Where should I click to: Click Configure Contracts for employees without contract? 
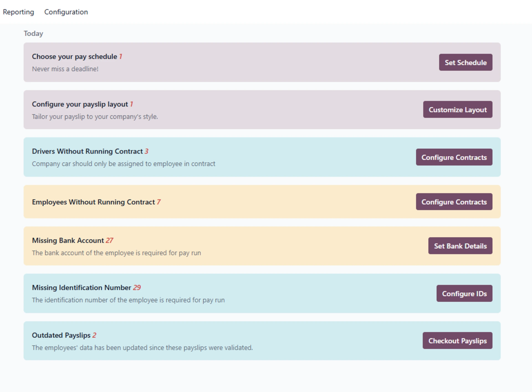454,202
